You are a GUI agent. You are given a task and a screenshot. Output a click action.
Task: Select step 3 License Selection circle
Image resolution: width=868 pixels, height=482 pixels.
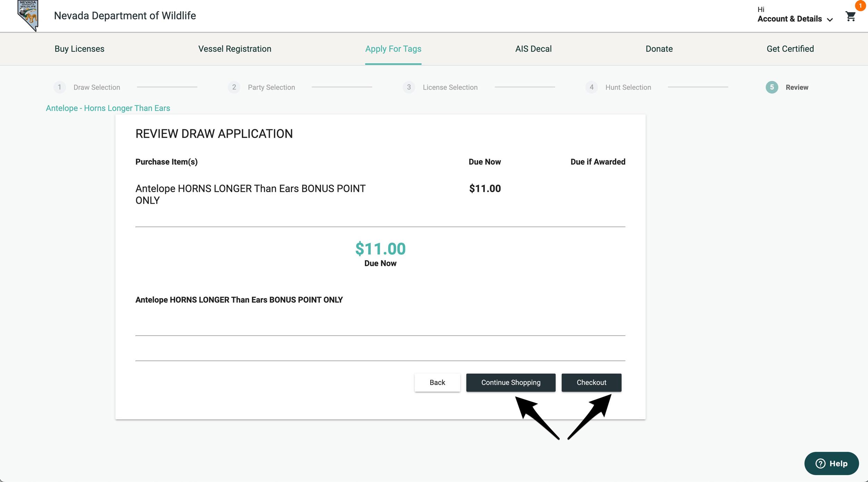[409, 87]
